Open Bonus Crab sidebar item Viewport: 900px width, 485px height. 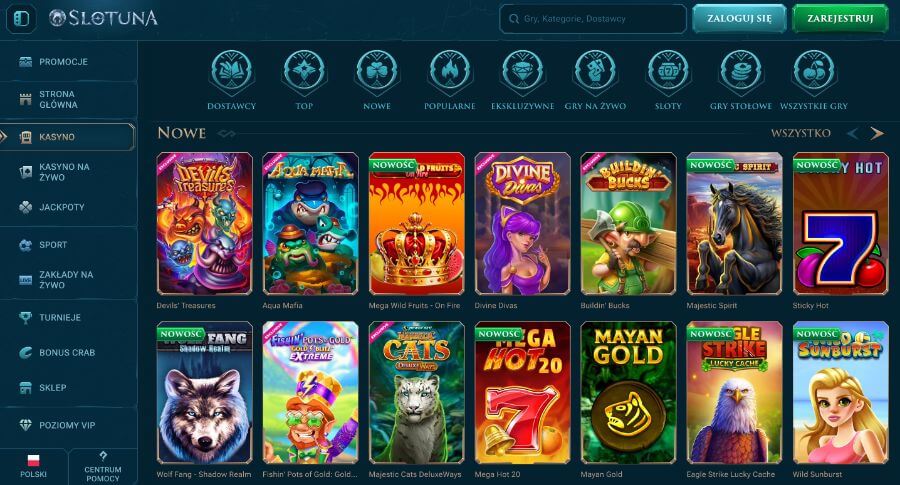[x=68, y=352]
